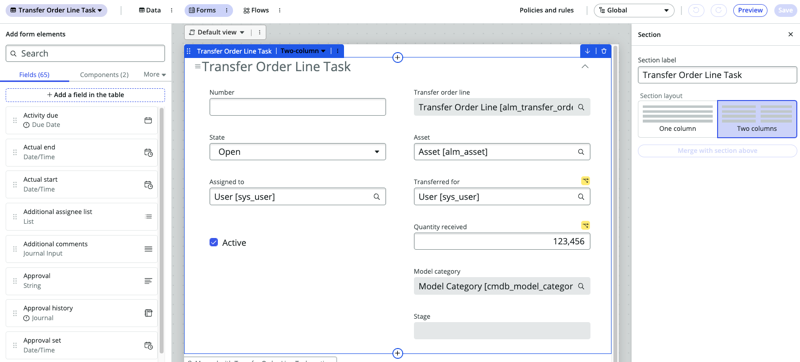This screenshot has height=362, width=800.
Task: Choose the Two columns section layout
Action: pyautogui.click(x=757, y=119)
